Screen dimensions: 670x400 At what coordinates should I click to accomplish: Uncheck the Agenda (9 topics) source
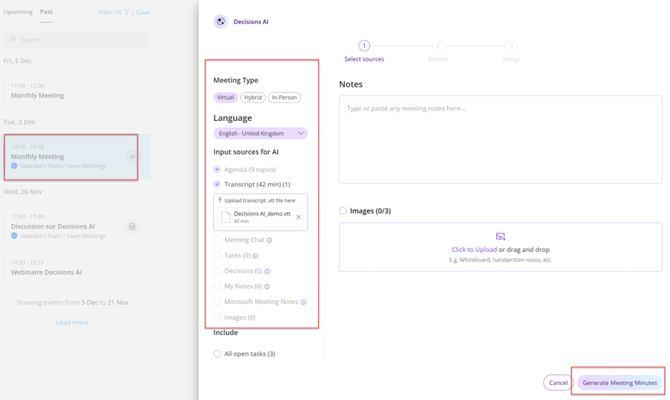[x=217, y=169]
